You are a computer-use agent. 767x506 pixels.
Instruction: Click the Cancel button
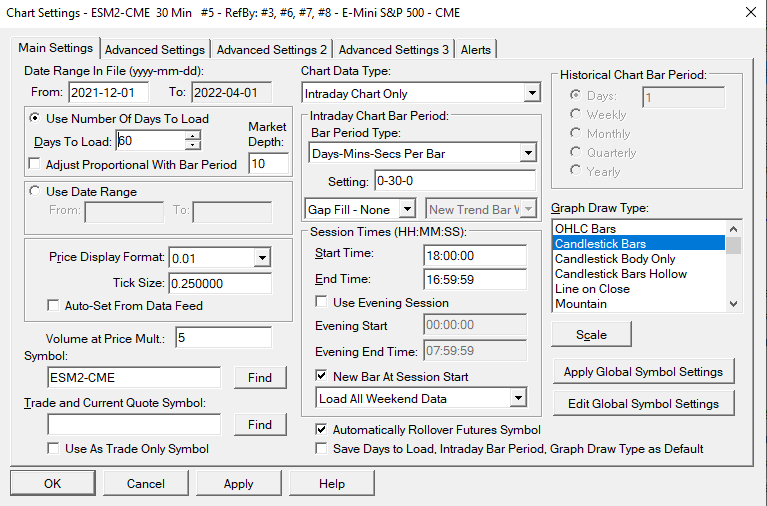point(146,483)
